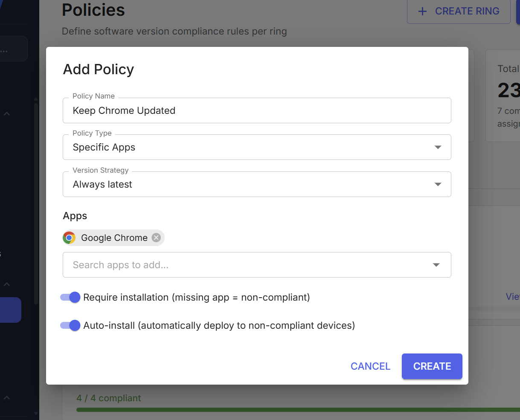Viewport: 520px width, 420px height.
Task: Click the sidebar scrollbar down arrow
Action: [36, 414]
